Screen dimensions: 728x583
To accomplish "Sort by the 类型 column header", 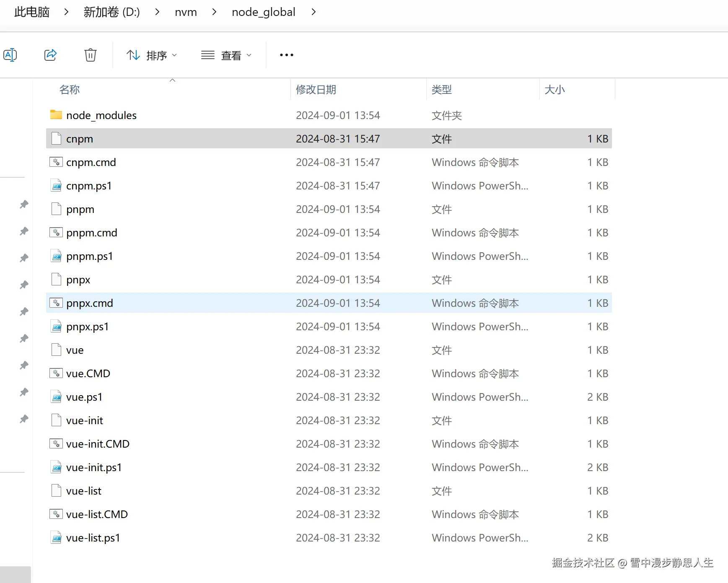I will [x=442, y=90].
